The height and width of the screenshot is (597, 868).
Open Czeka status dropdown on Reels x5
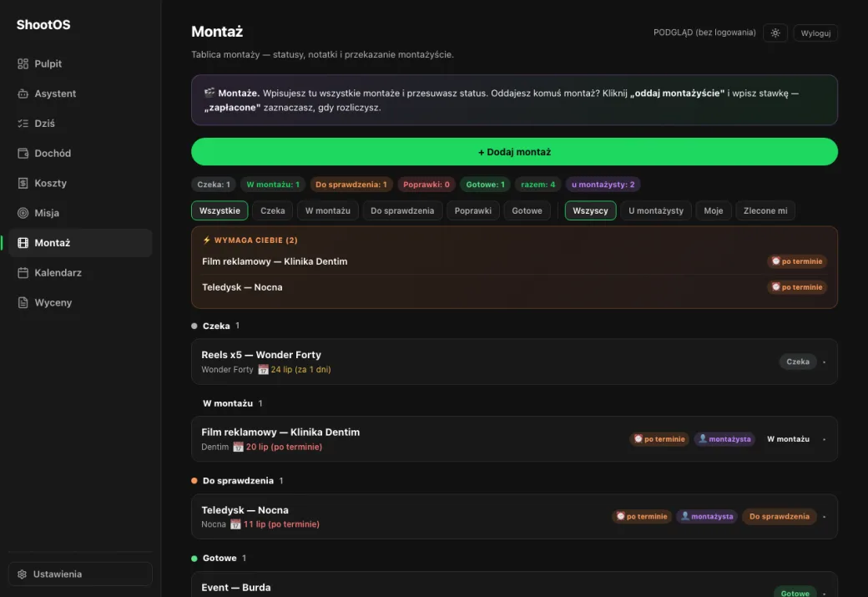(x=798, y=362)
